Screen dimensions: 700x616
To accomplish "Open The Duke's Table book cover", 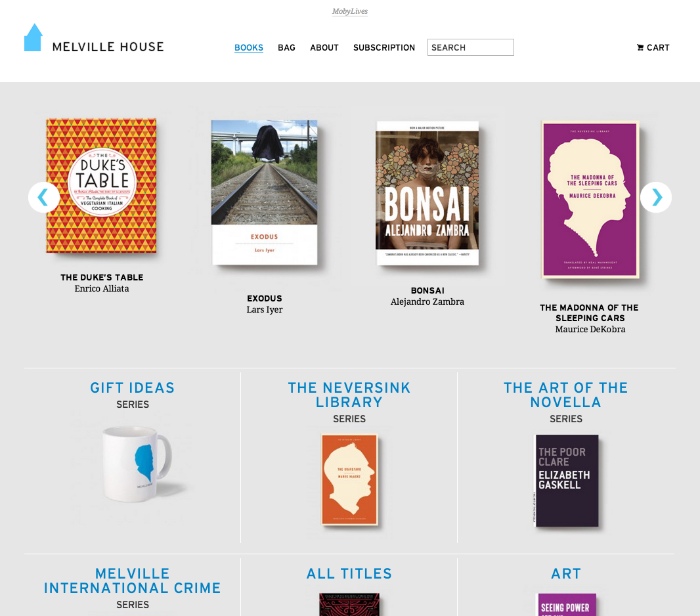I will pos(102,185).
